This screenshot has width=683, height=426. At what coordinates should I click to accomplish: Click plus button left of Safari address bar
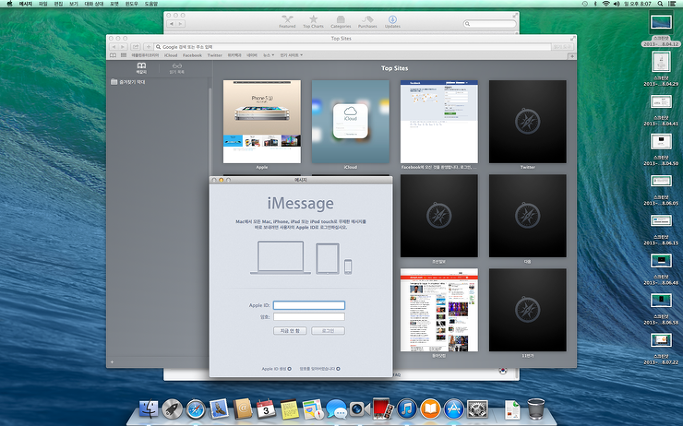click(149, 47)
